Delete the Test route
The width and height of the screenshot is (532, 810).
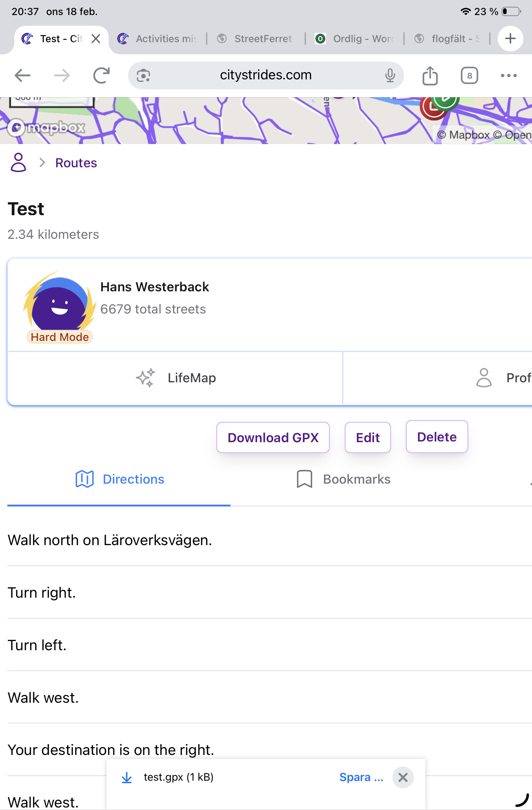(x=437, y=437)
